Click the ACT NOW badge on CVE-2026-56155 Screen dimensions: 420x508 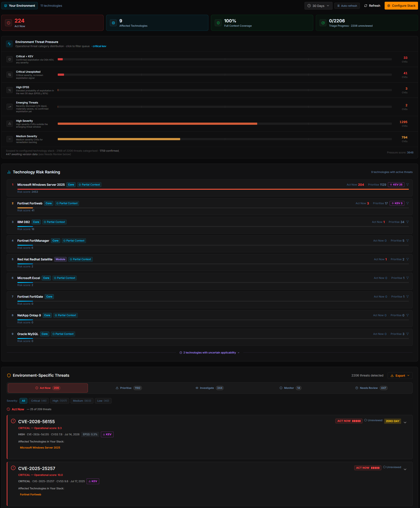point(349,421)
